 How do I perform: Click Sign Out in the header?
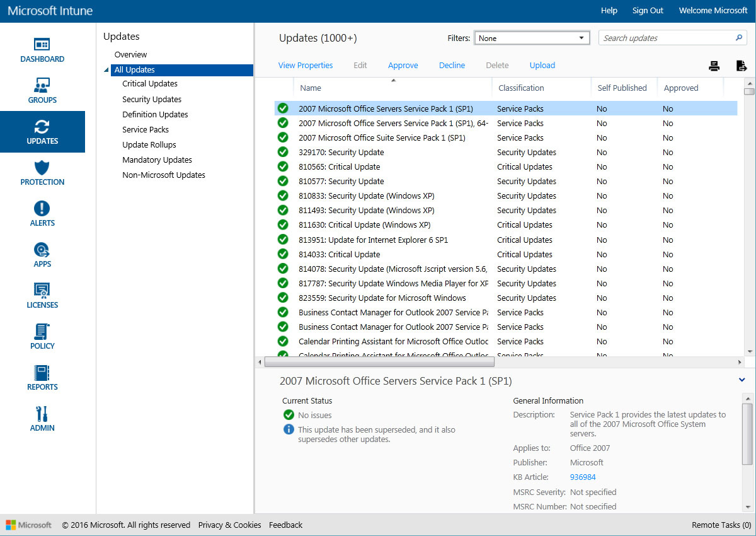[x=648, y=11]
